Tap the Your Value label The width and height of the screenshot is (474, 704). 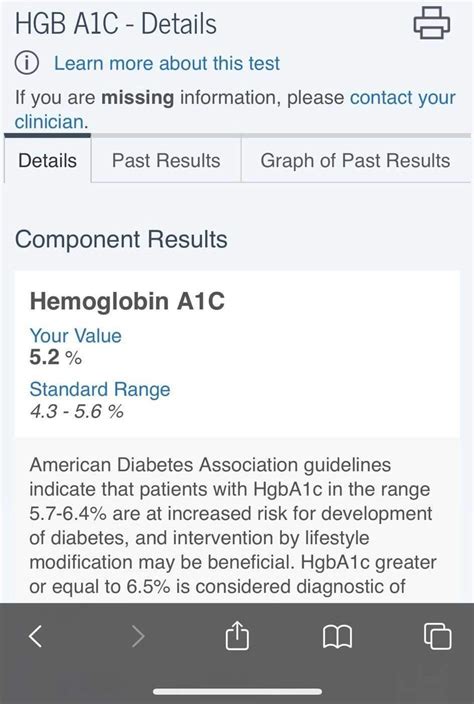click(x=75, y=336)
